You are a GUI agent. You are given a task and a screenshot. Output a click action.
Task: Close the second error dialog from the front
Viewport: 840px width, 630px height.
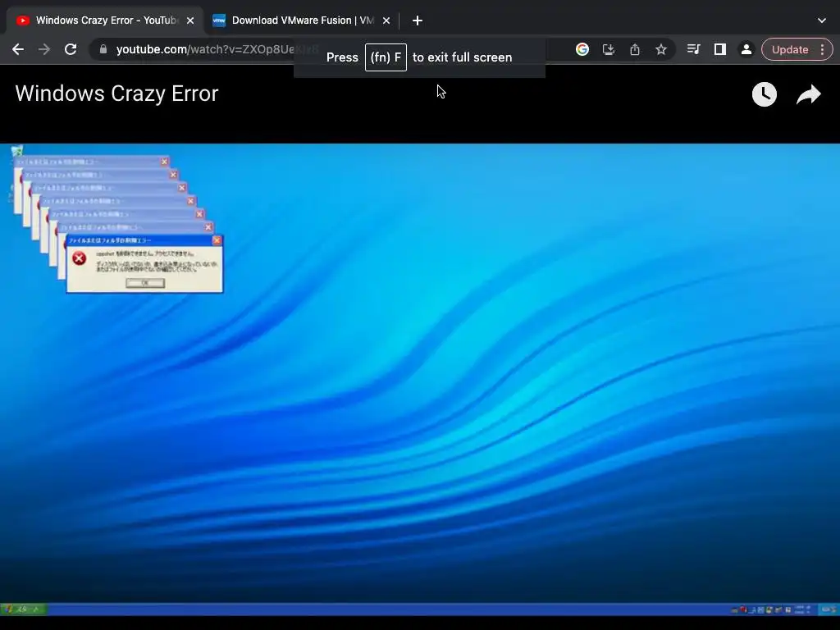coord(208,228)
